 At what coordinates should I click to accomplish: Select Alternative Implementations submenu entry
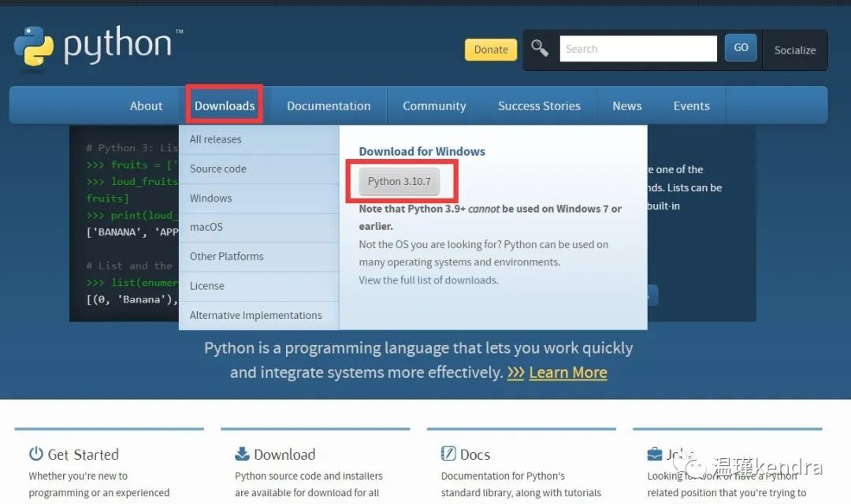[259, 315]
